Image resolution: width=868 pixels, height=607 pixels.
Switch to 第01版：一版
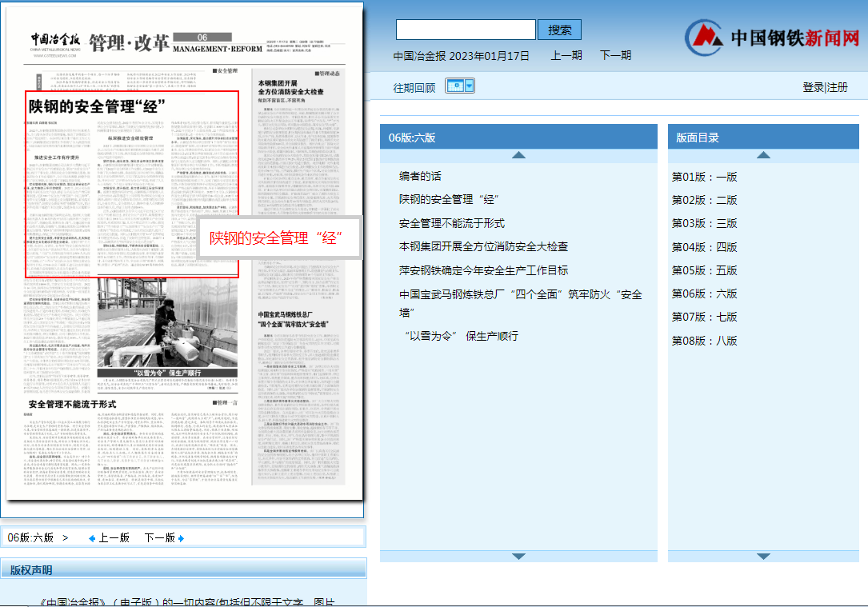click(705, 177)
